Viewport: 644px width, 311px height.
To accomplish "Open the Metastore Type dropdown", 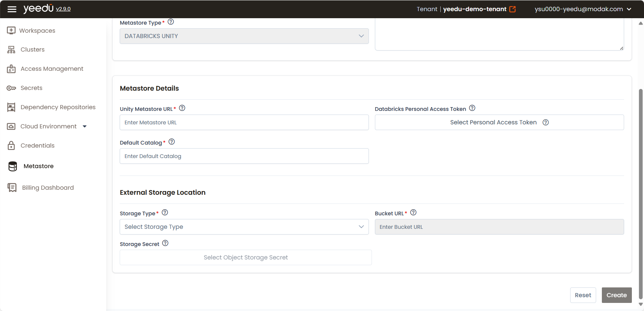I will point(244,36).
